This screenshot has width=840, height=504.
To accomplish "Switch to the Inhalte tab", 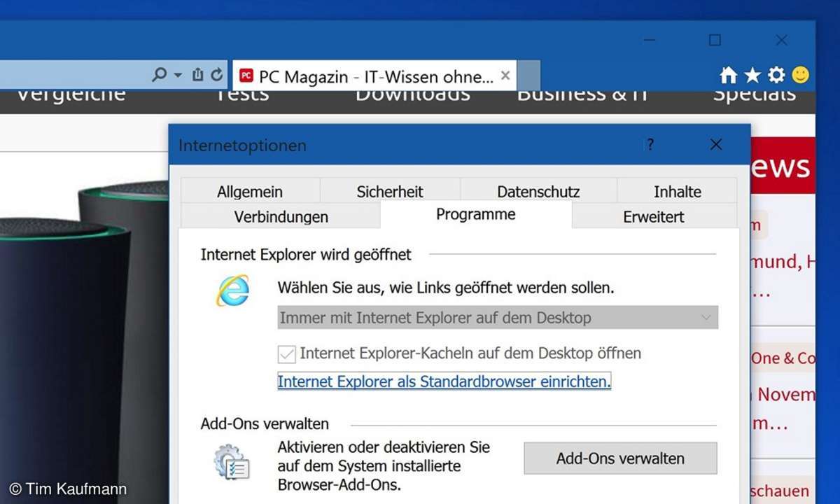I will coord(677,191).
